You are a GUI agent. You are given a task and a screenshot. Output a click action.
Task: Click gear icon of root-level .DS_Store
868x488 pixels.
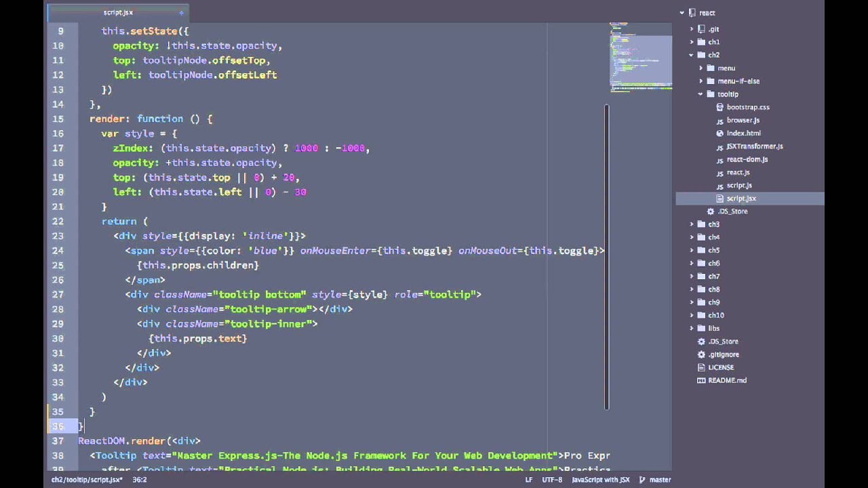702,342
